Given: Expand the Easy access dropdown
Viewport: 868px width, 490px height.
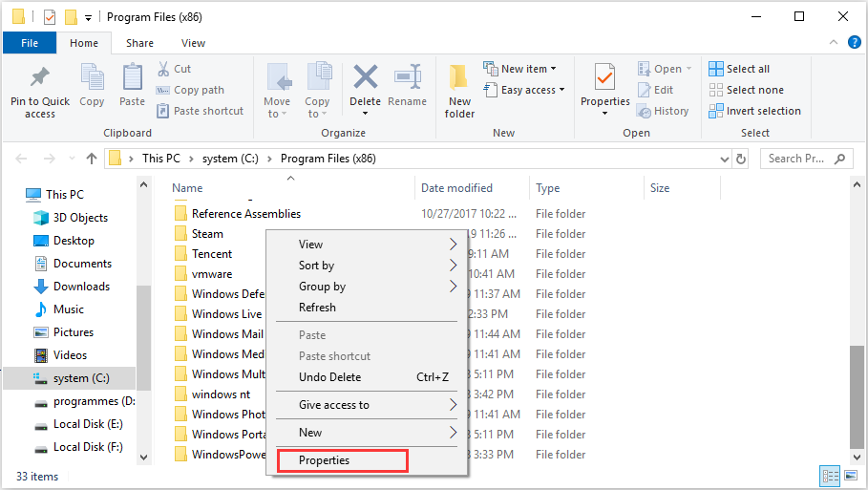Looking at the screenshot, I should (524, 90).
